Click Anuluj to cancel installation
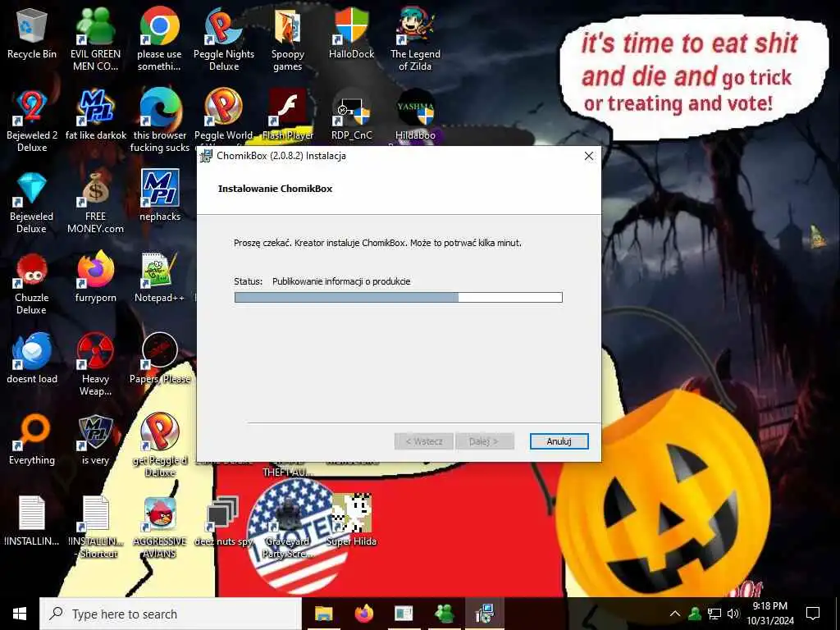This screenshot has width=840, height=630. [559, 441]
